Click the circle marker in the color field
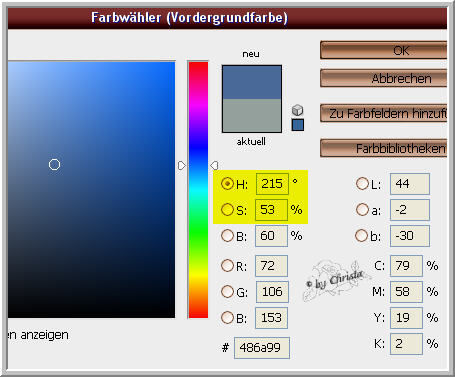The width and height of the screenshot is (455, 377). coord(54,164)
